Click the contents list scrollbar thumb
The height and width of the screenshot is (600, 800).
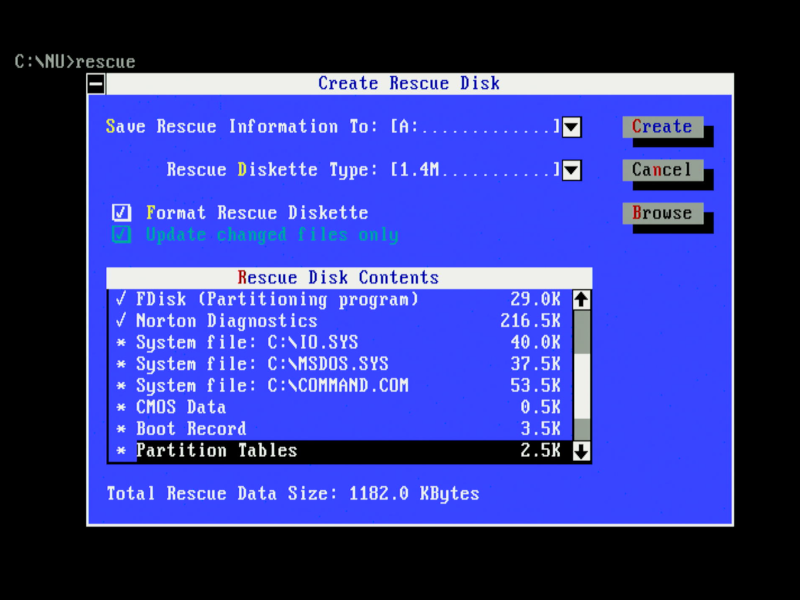581,386
